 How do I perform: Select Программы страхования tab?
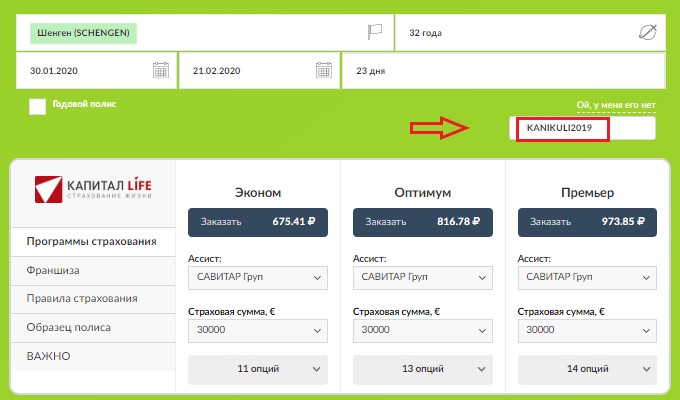[92, 242]
